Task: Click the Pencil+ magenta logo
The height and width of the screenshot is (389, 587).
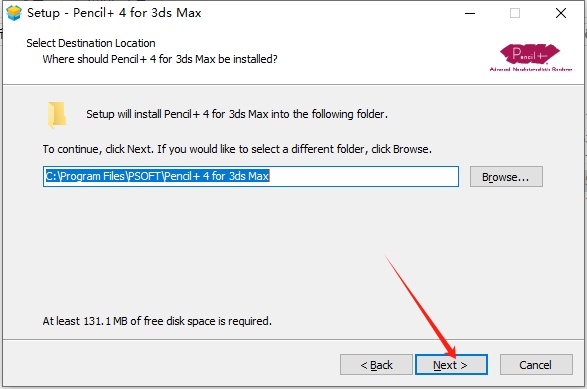Action: tap(530, 54)
